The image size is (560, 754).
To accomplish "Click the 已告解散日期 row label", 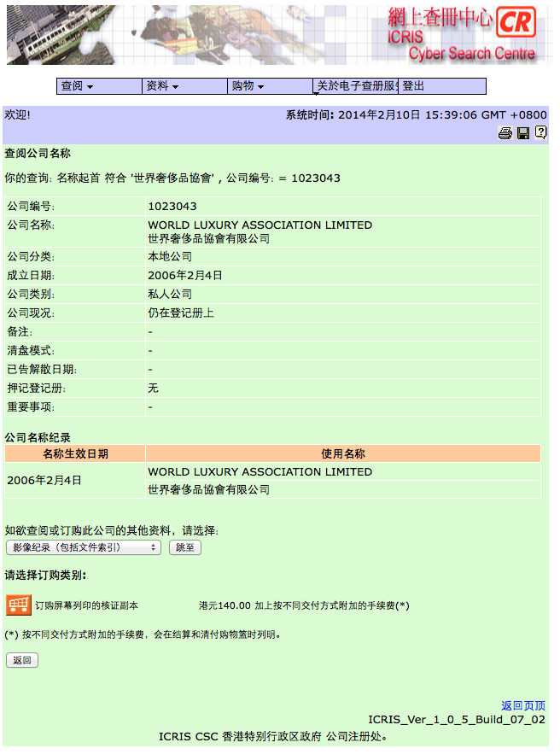I will click(42, 369).
